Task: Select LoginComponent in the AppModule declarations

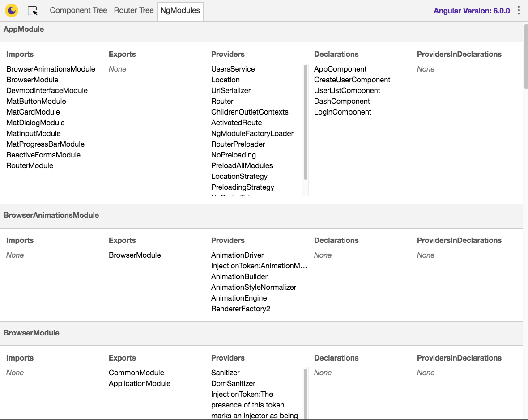Action: tap(342, 112)
